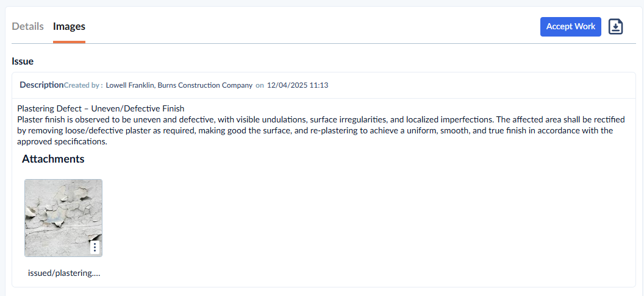The width and height of the screenshot is (644, 296).
Task: Click the 'approved specifications' text
Action: (x=62, y=142)
